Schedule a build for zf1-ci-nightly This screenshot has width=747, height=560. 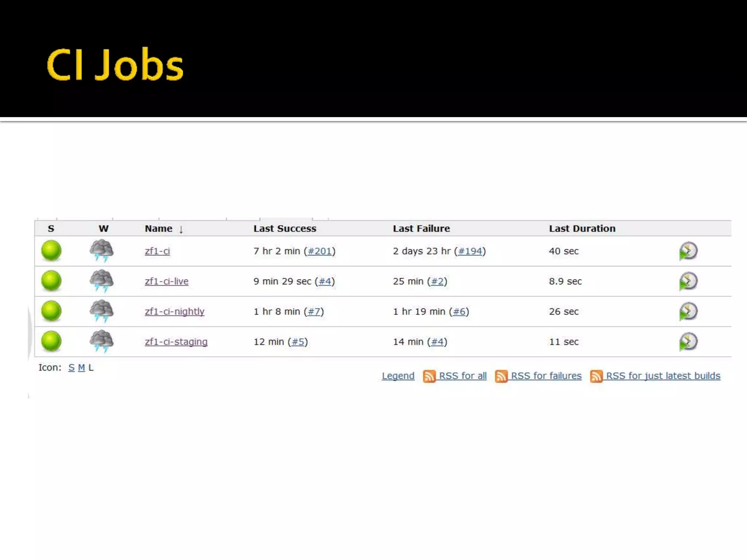click(x=688, y=311)
